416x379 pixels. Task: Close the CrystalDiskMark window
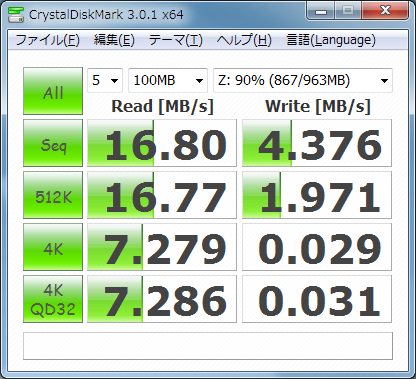coord(385,11)
